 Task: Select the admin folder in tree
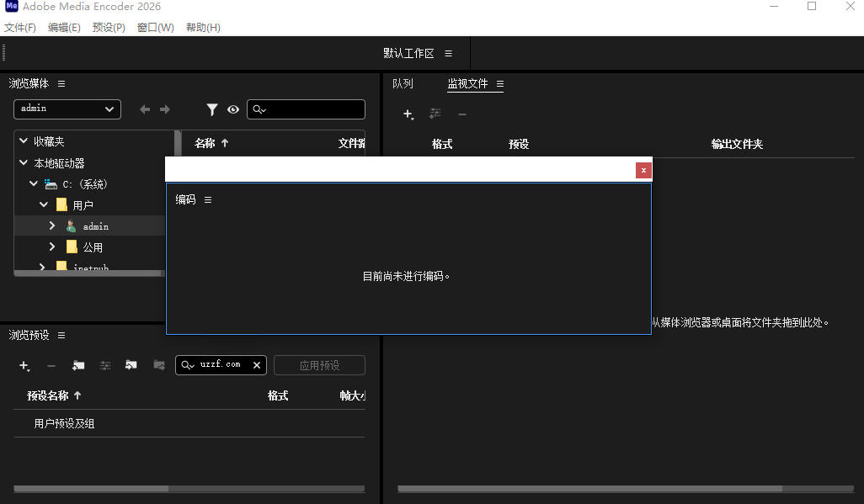[x=96, y=226]
